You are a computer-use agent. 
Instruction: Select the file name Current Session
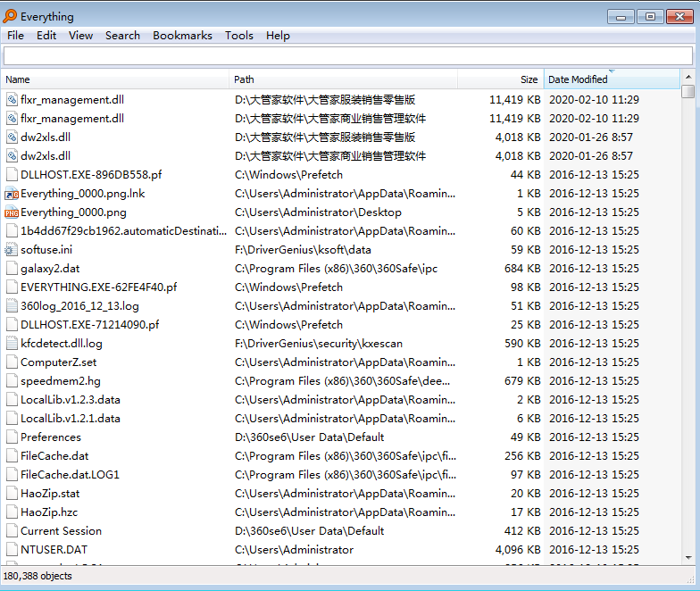click(61, 531)
